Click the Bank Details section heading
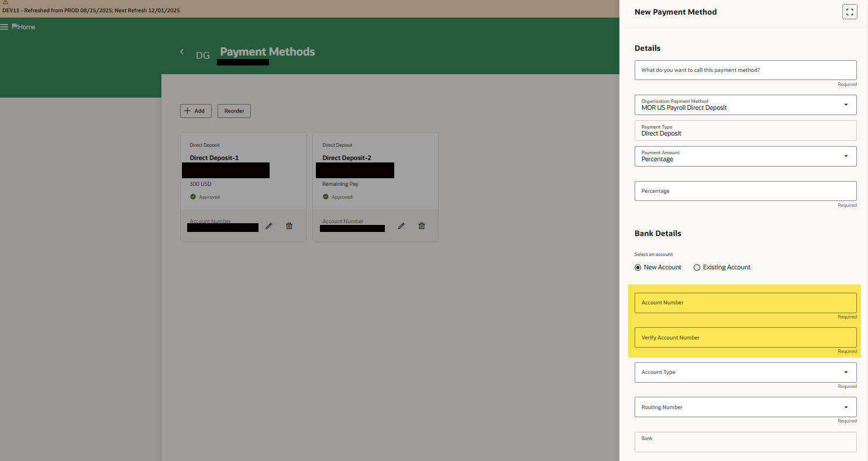The height and width of the screenshot is (461, 868). (x=658, y=233)
